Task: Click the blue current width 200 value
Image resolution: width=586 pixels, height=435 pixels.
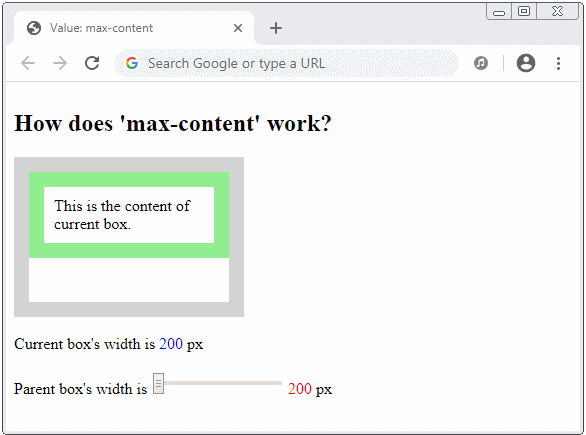Action: 171,343
